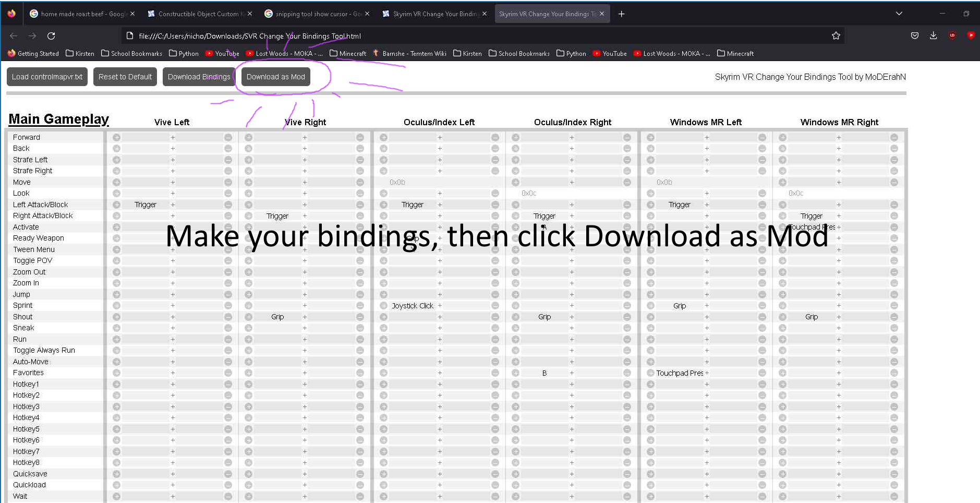Select B binding in Favorites row
The width and height of the screenshot is (980, 503).
(545, 373)
